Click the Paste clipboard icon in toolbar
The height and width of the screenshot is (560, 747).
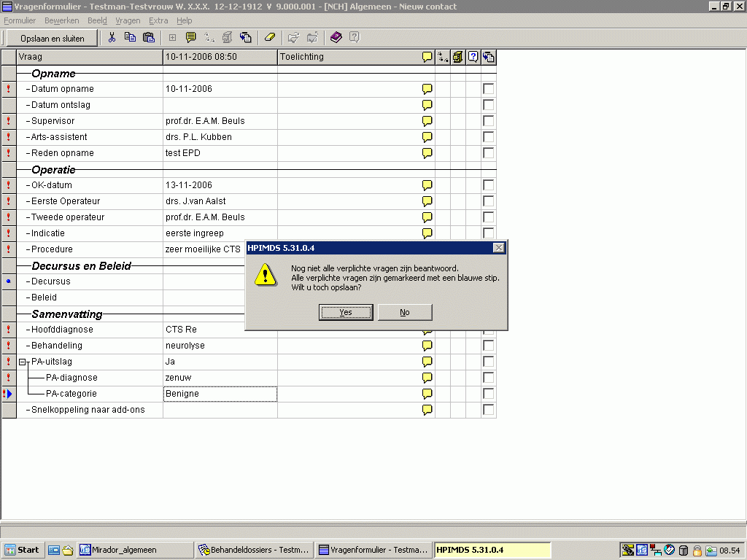pyautogui.click(x=149, y=38)
